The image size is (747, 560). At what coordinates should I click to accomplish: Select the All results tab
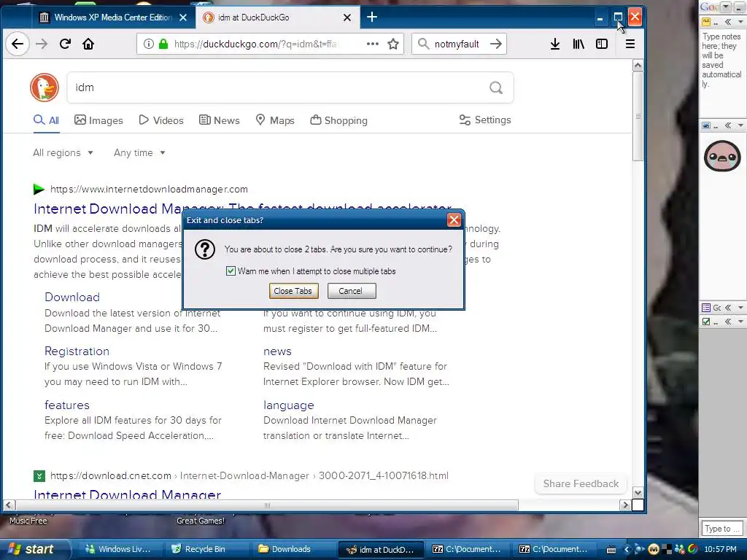click(x=46, y=120)
